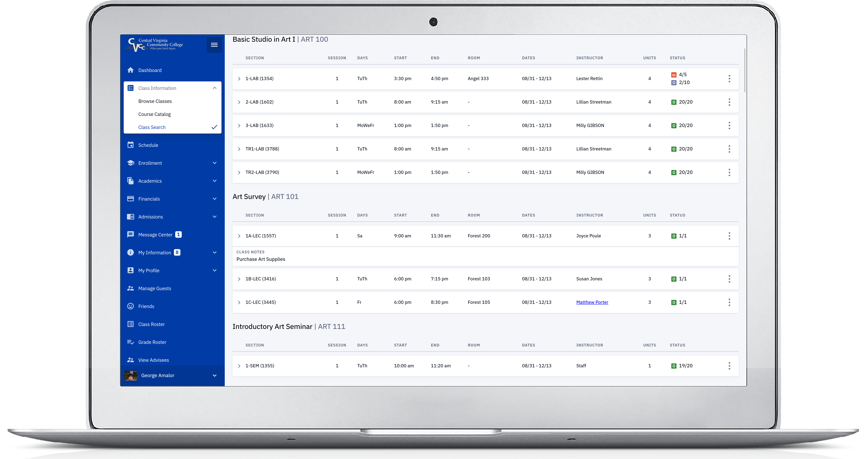Open options menu for TR1-LAB (3788)
868x459 pixels.
coord(729,149)
